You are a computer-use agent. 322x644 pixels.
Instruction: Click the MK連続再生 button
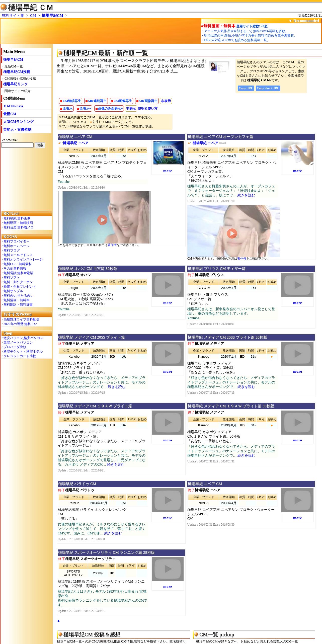click(x=96, y=101)
